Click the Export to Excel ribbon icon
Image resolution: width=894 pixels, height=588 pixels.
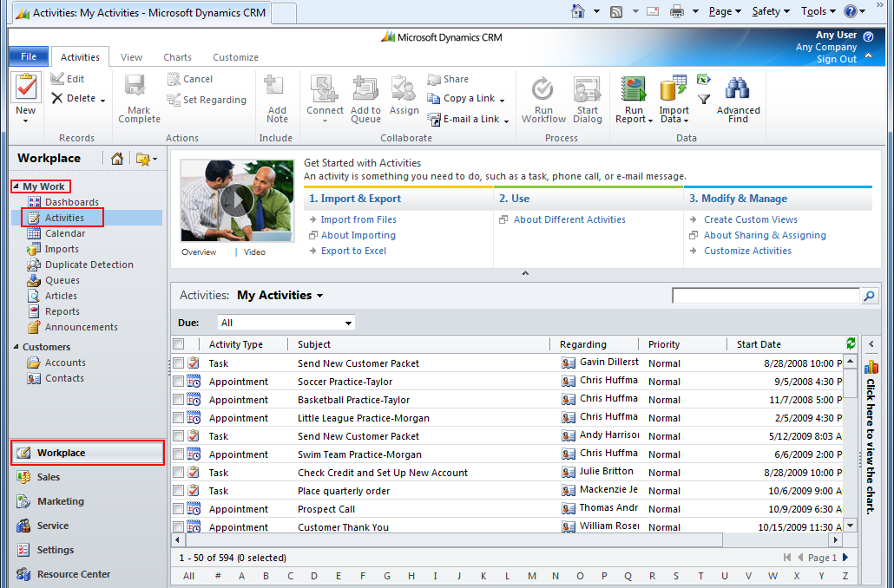tap(703, 80)
